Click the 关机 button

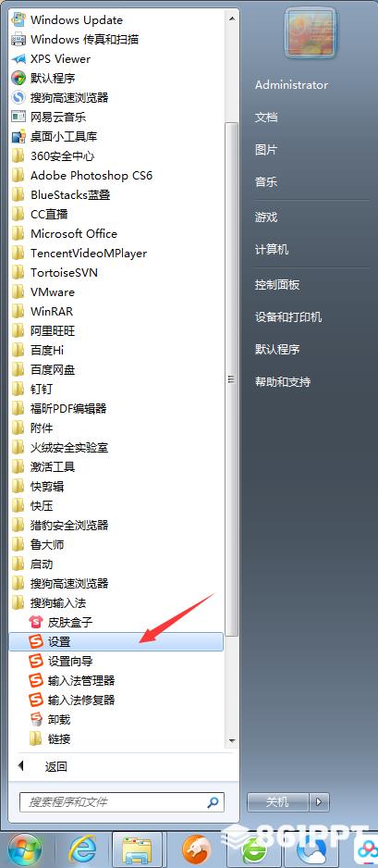[277, 801]
